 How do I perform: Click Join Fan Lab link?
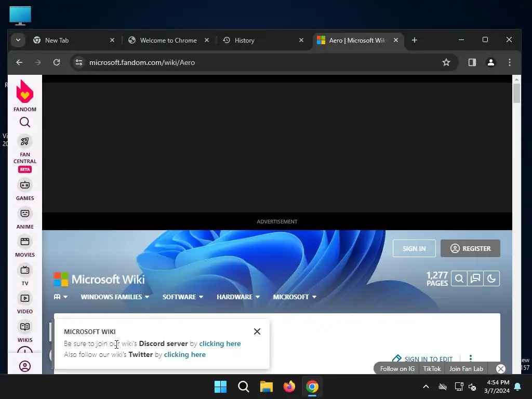coord(466,369)
